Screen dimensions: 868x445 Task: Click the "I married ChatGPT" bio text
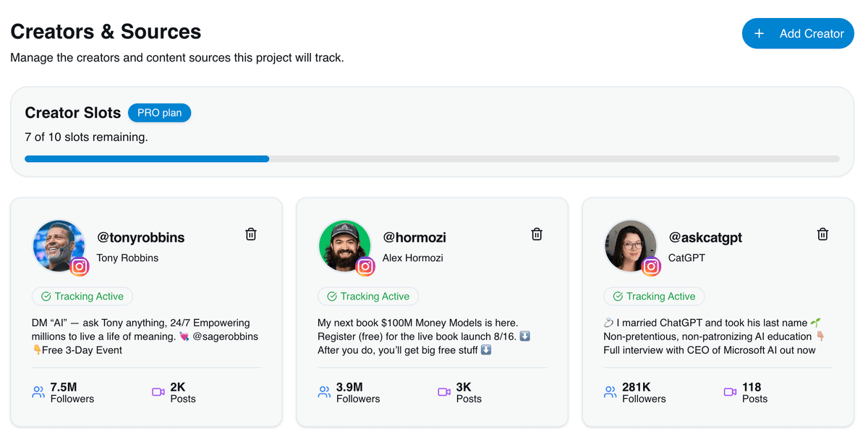tap(715, 336)
